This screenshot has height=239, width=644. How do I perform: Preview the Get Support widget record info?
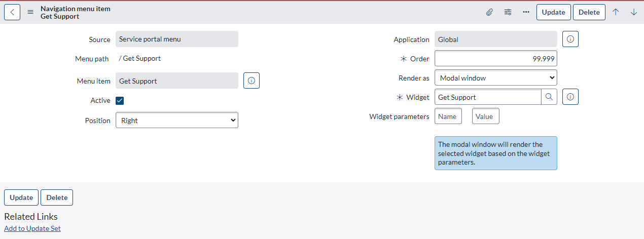(570, 97)
